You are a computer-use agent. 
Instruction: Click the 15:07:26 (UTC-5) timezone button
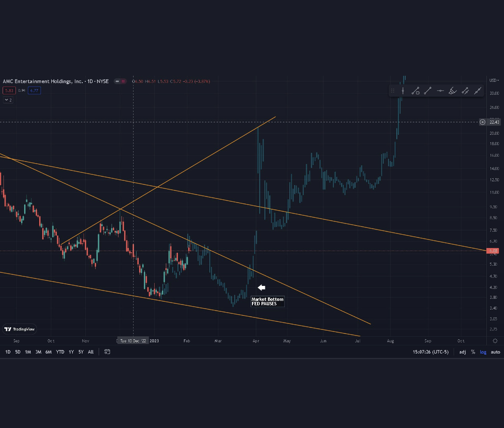coord(431,352)
